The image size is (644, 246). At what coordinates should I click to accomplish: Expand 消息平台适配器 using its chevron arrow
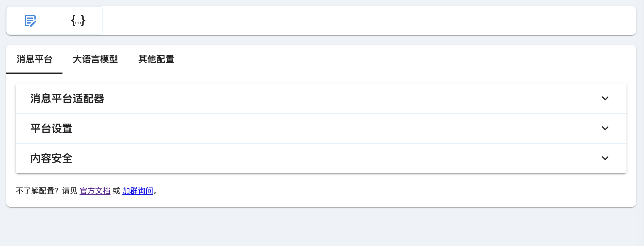(605, 99)
